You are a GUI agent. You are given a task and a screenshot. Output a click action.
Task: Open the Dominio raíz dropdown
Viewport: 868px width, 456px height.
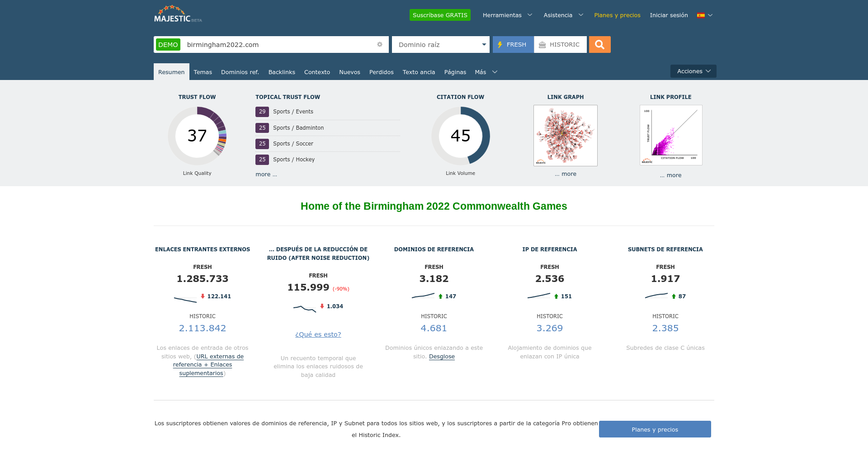tap(441, 44)
